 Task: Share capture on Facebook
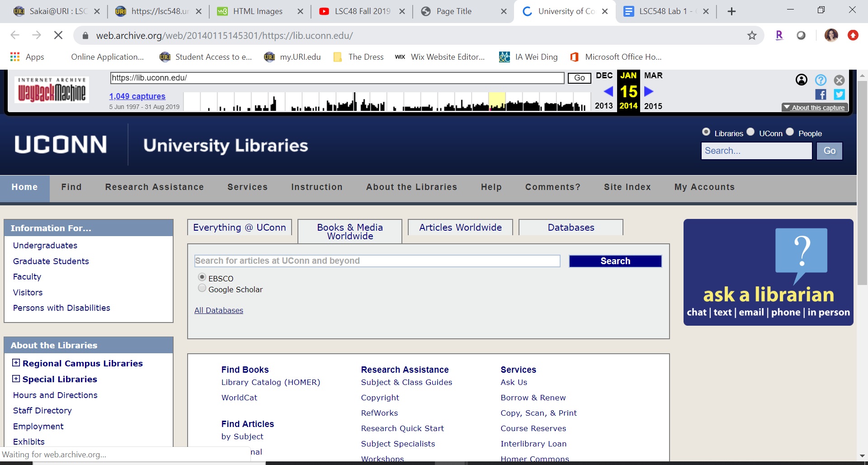click(x=821, y=94)
